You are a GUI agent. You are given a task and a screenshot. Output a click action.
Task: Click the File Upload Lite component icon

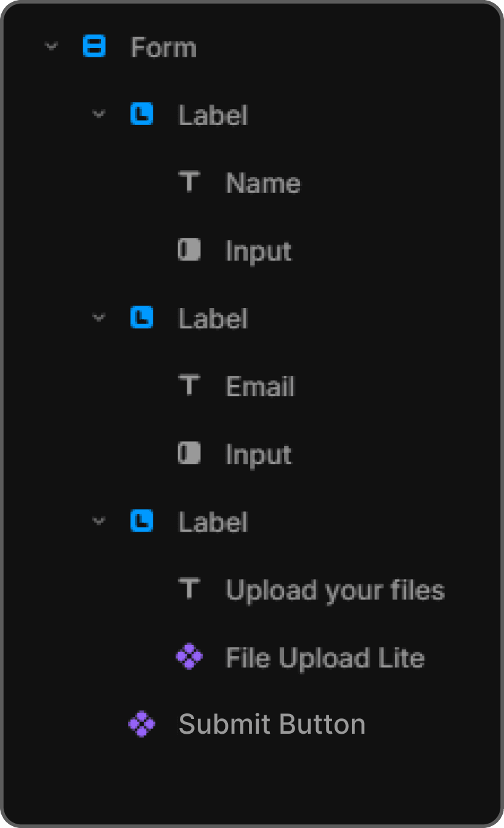(x=189, y=657)
